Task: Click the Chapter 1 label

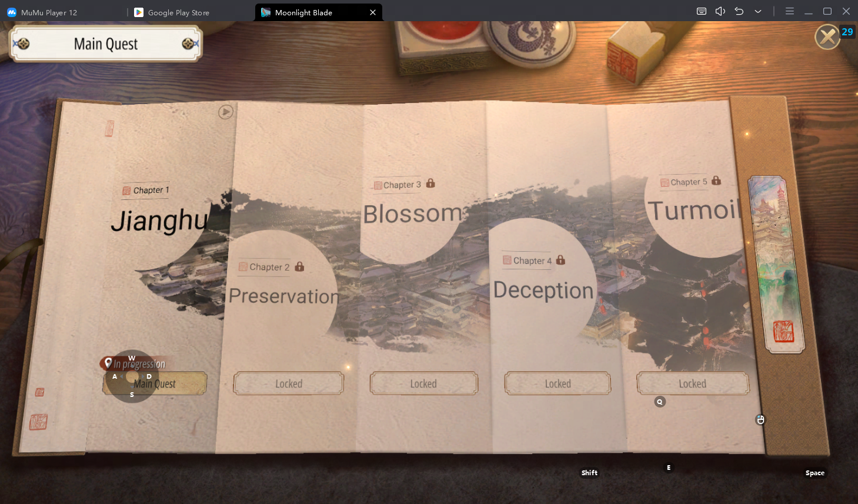Action: pos(151,190)
